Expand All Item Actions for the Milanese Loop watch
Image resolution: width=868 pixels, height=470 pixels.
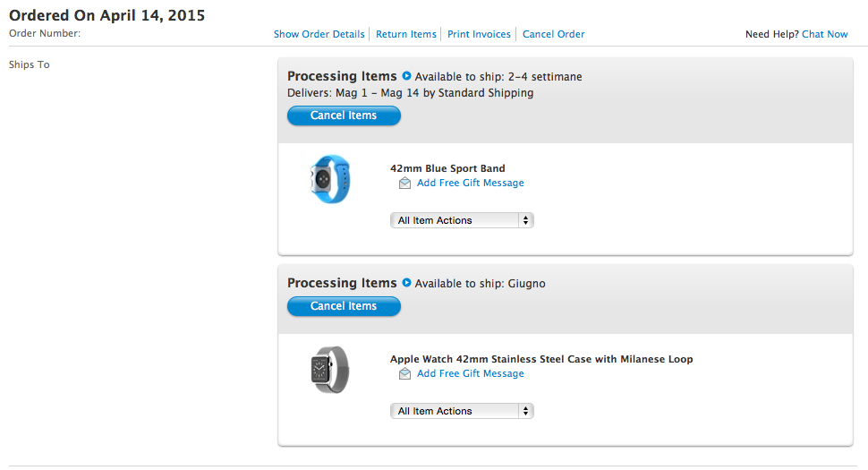(x=462, y=411)
